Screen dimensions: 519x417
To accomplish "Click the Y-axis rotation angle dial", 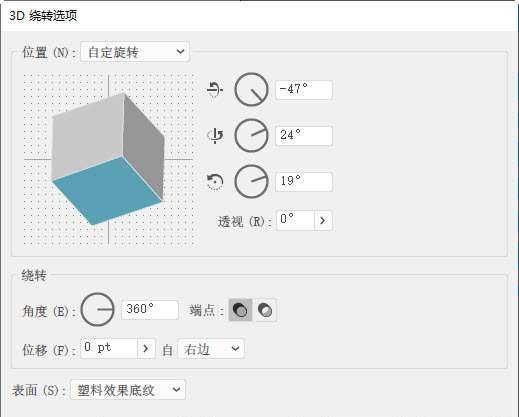I will tap(251, 136).
